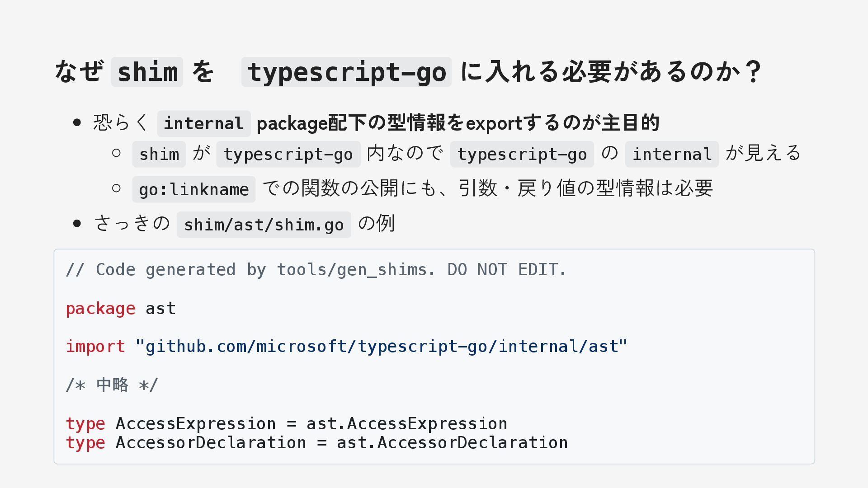868x488 pixels.
Task: Click the "internal" tag before "が見える"
Action: click(671, 155)
